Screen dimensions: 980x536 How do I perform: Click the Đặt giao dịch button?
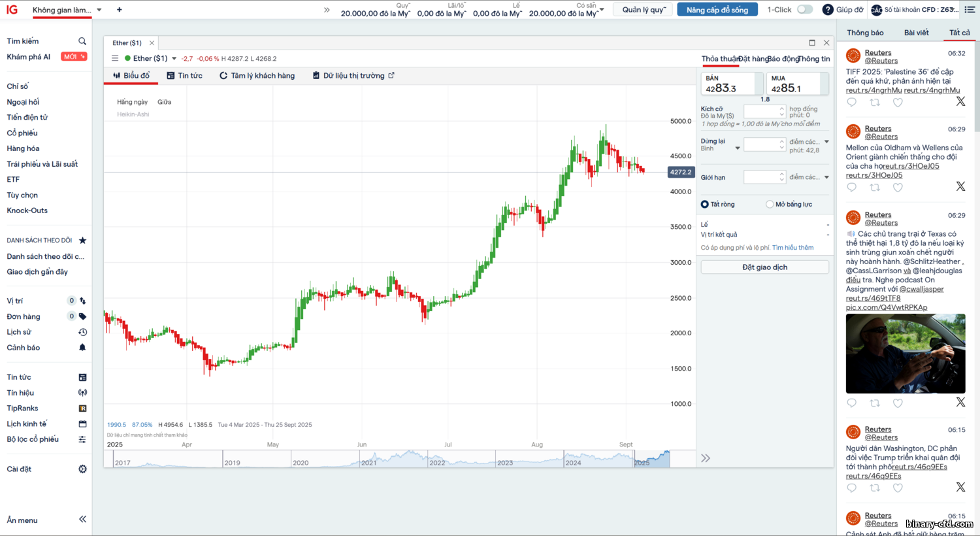tap(764, 267)
